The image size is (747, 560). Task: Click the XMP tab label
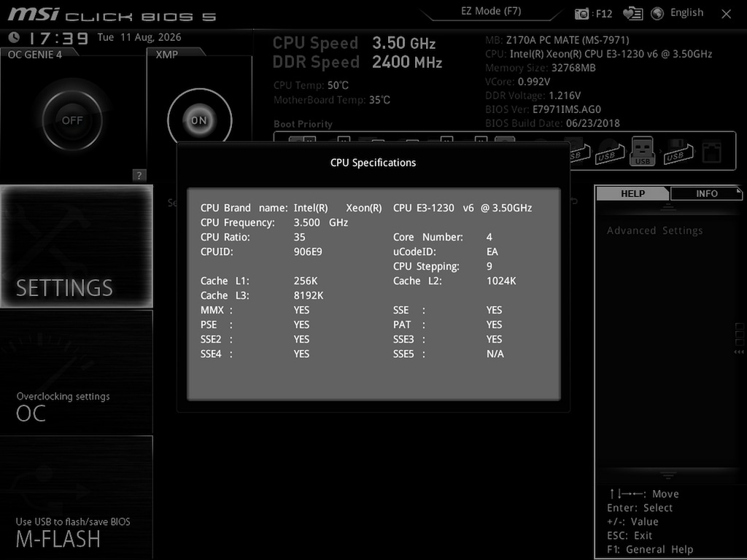click(167, 55)
